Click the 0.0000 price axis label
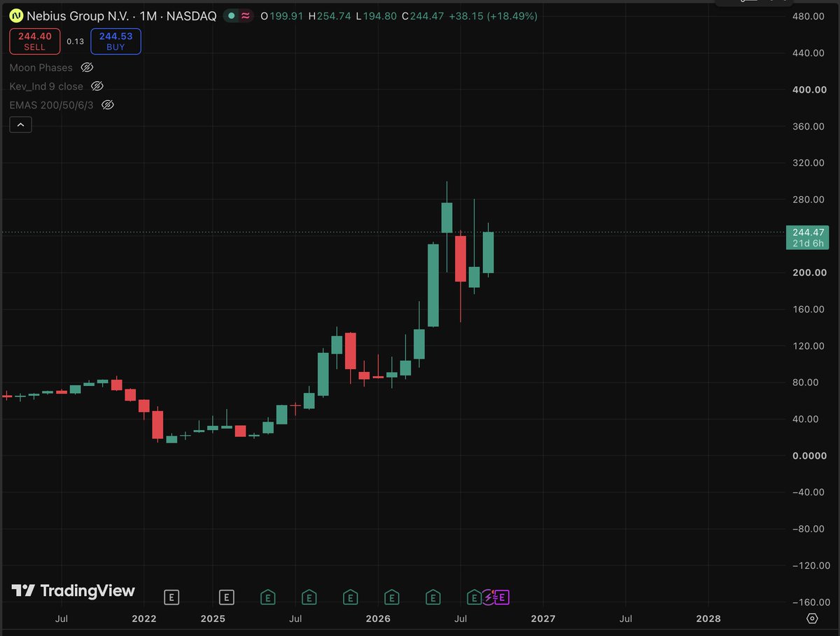The width and height of the screenshot is (840, 636). coord(808,455)
